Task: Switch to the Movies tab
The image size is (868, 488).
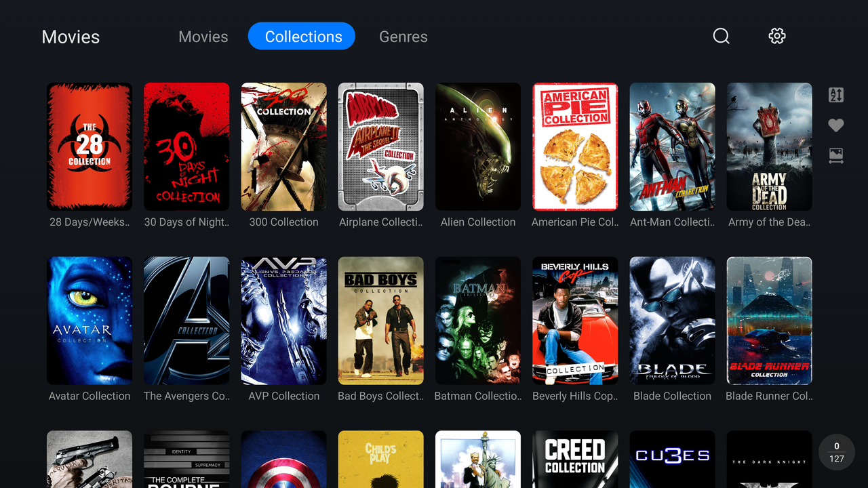Action: (x=203, y=37)
